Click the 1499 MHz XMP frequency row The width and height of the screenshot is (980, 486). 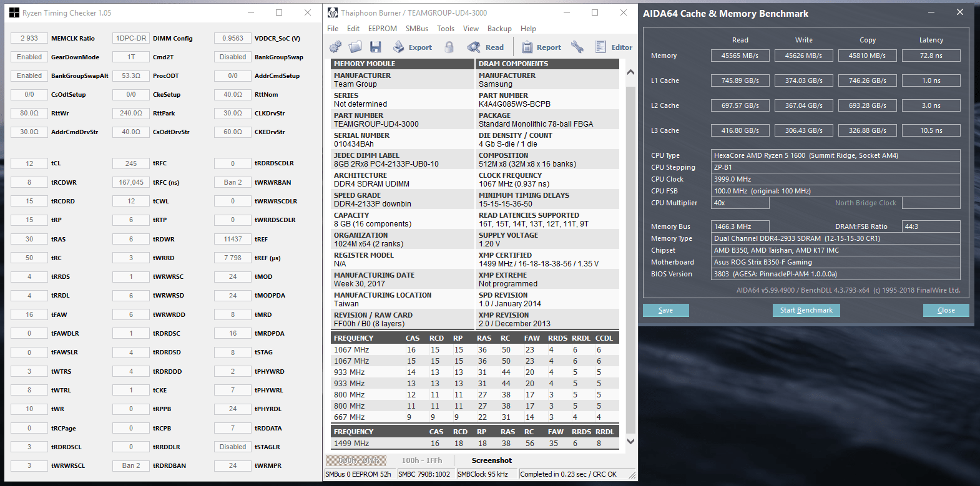tap(475, 444)
